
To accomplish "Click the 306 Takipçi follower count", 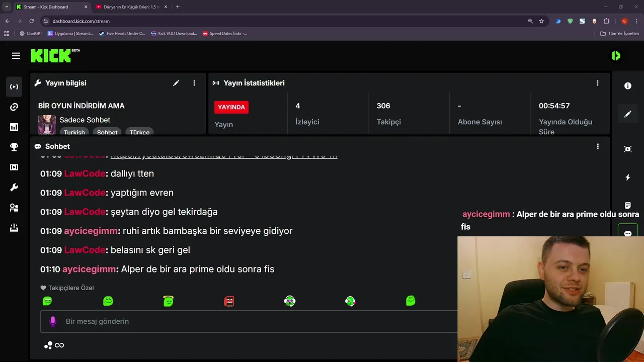I will (x=383, y=106).
